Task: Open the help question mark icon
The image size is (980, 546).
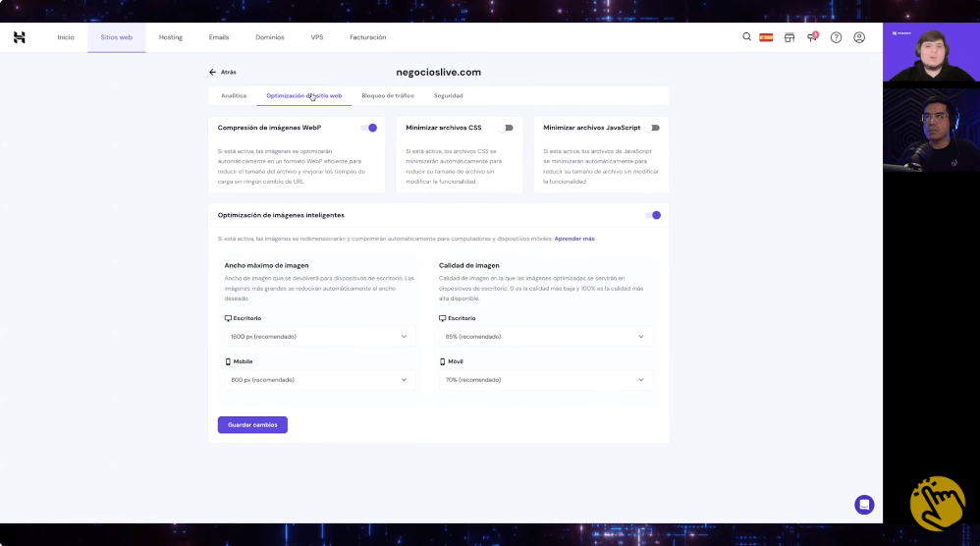Action: coord(836,37)
